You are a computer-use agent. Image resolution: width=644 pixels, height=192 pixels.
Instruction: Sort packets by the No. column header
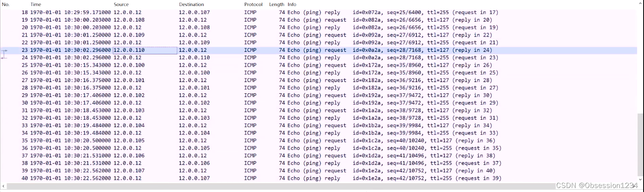6,4
